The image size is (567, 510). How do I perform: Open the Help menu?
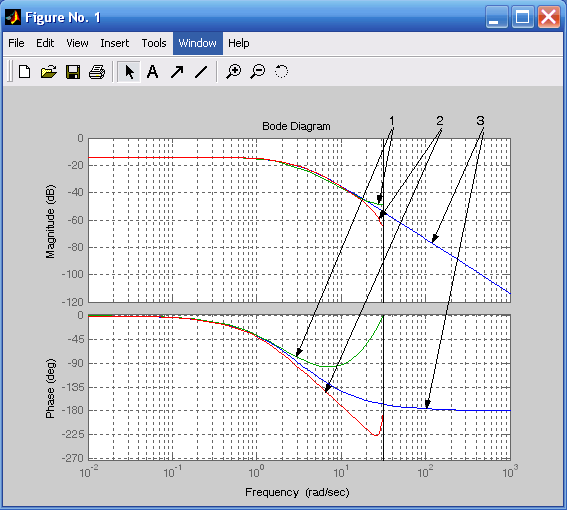(x=238, y=43)
